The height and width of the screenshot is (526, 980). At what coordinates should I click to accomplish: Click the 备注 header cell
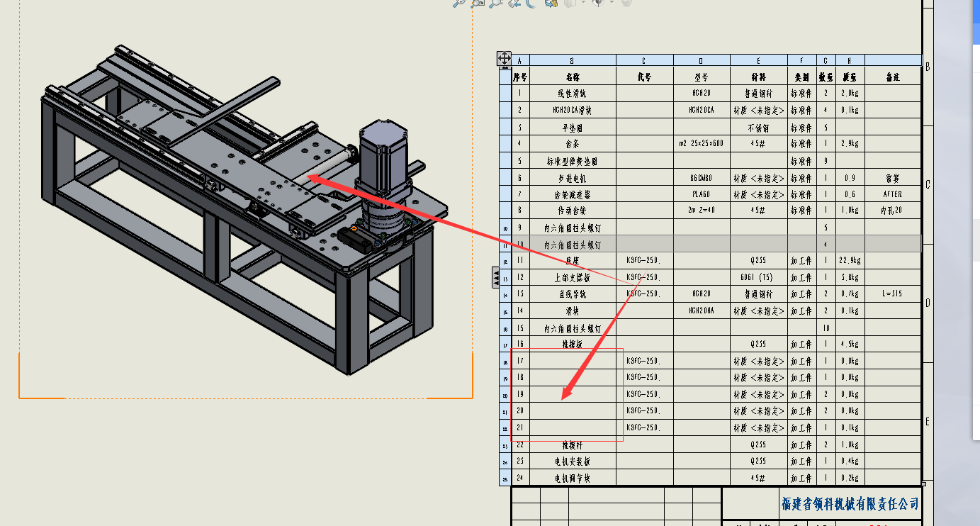(x=893, y=77)
